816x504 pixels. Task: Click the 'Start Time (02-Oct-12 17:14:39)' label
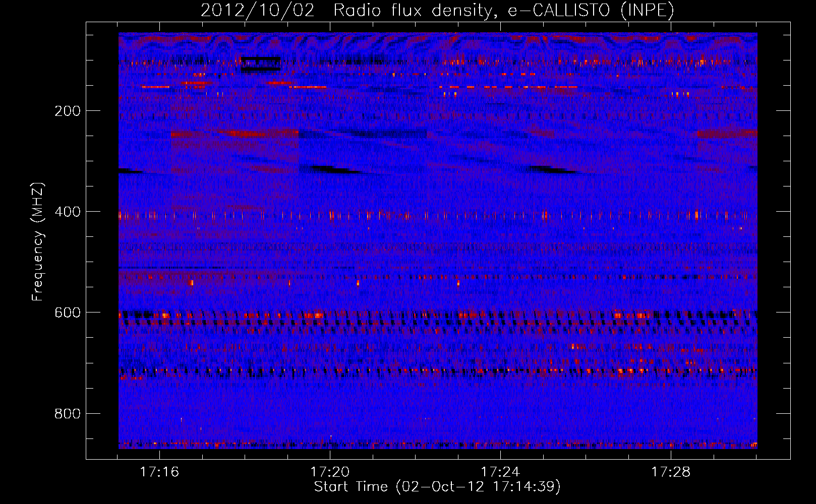tap(437, 487)
